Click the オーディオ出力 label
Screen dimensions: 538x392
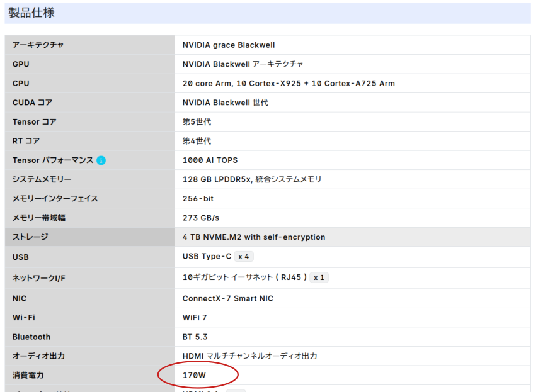coord(39,356)
